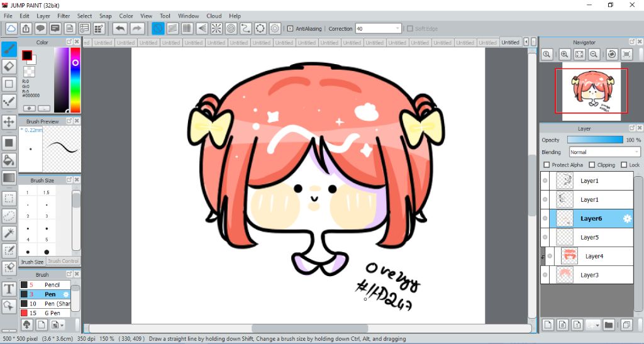Switch to the Brush Control tab
644x344 pixels.
click(x=63, y=261)
